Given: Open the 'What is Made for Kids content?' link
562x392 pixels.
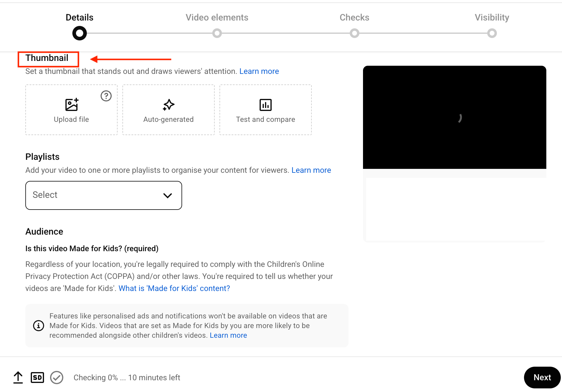Looking at the screenshot, I should [174, 288].
